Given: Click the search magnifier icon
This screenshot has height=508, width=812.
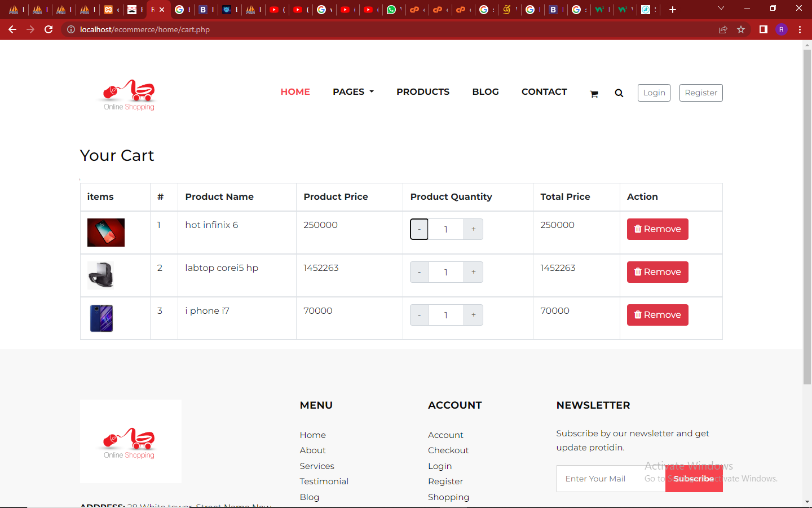Looking at the screenshot, I should 619,93.
